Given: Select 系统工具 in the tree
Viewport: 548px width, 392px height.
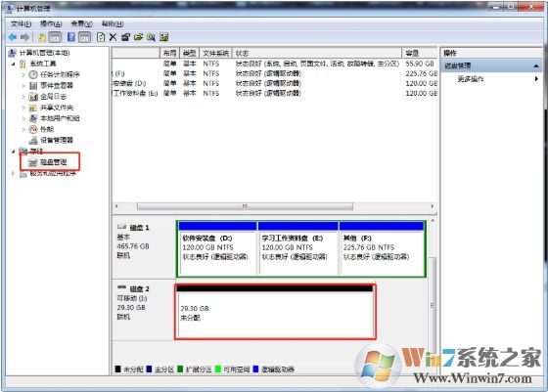Looking at the screenshot, I should click(43, 64).
